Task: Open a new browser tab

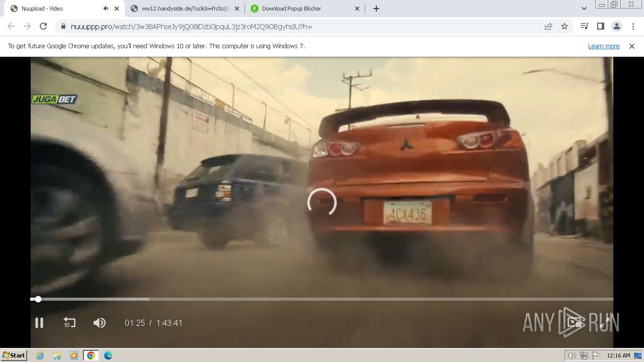Action: [x=376, y=9]
